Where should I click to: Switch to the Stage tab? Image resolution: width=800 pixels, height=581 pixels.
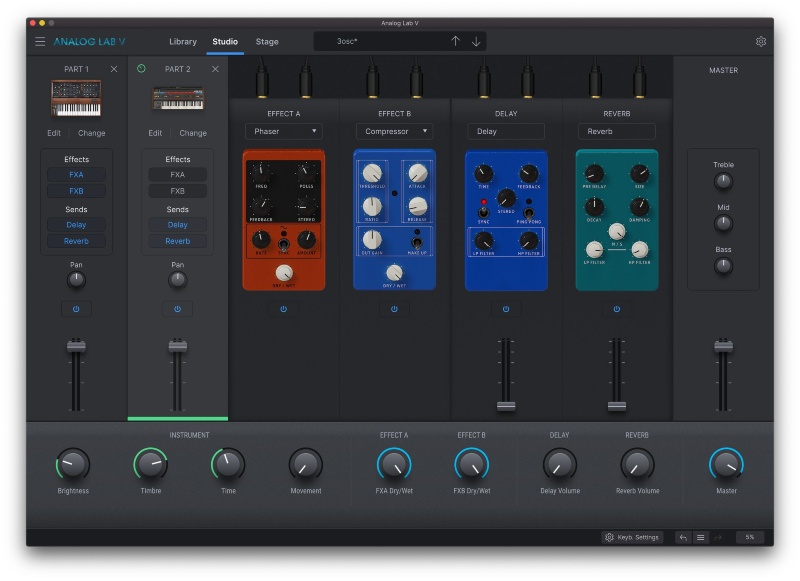tap(266, 41)
